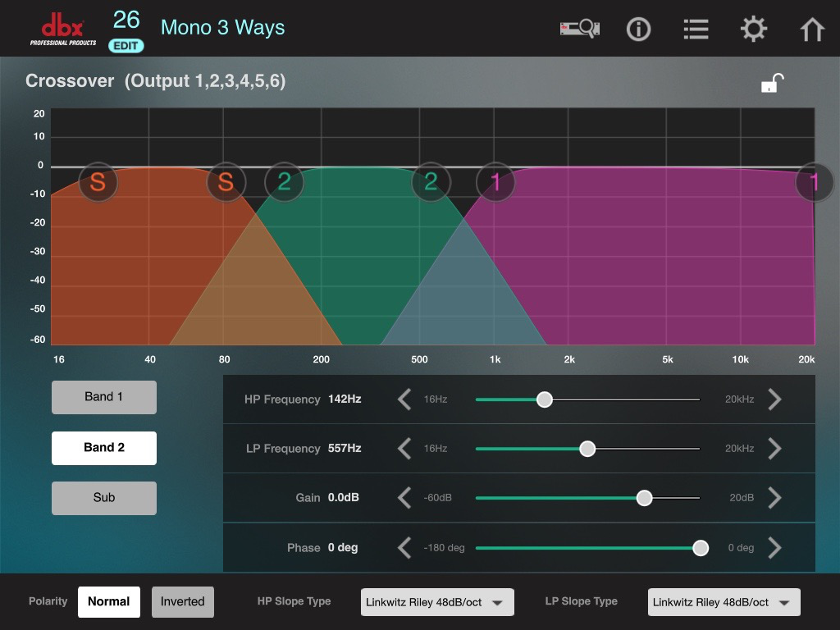The height and width of the screenshot is (630, 840).
Task: Select the Band 1 tab
Action: pos(104,397)
